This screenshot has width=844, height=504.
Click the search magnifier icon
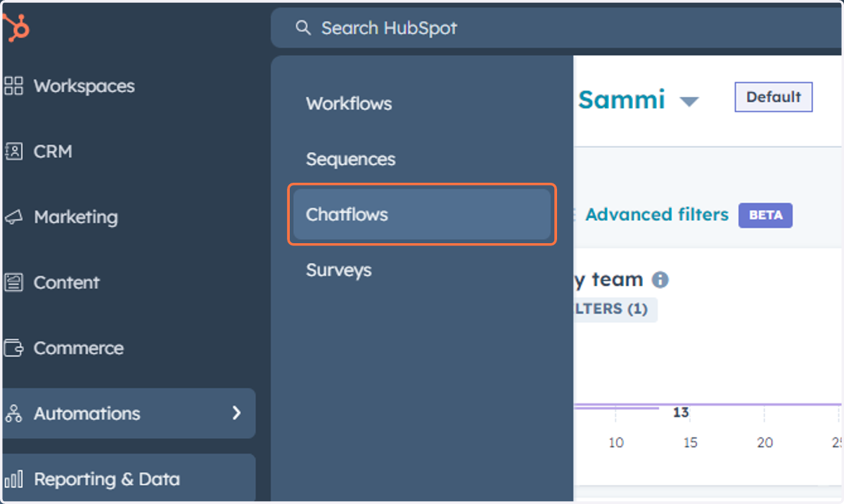302,28
